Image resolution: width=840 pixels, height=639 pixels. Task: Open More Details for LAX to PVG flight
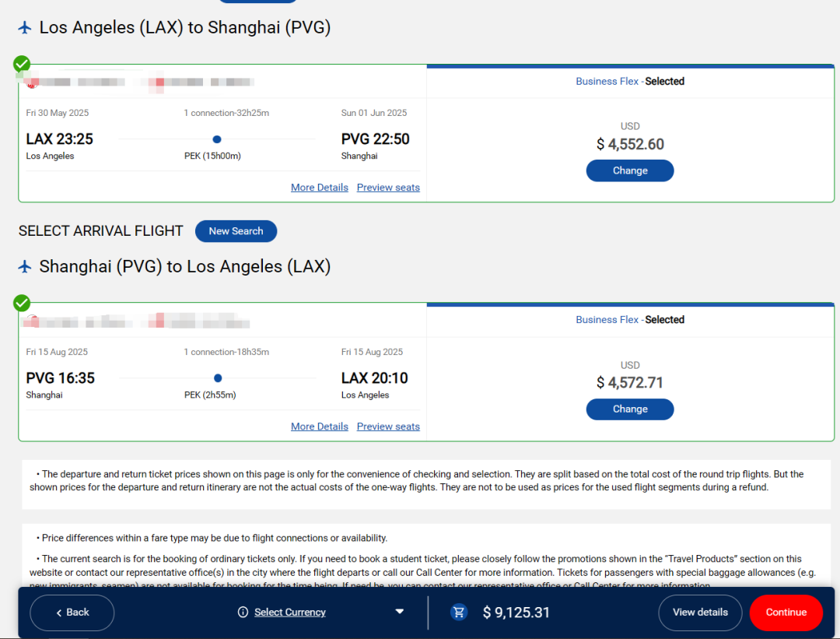point(319,188)
